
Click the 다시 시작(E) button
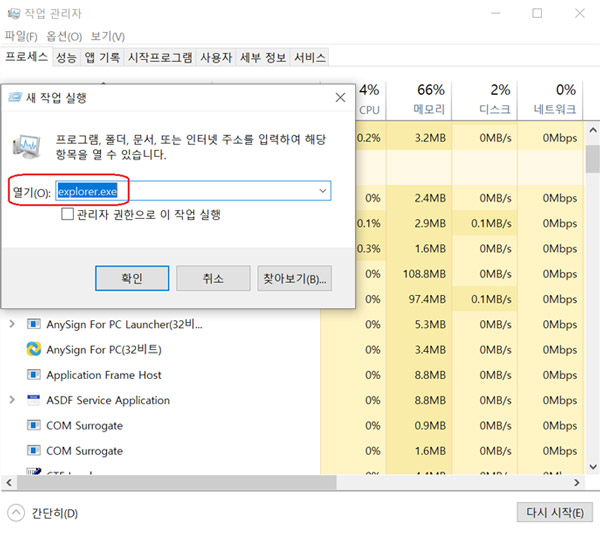pyautogui.click(x=554, y=512)
